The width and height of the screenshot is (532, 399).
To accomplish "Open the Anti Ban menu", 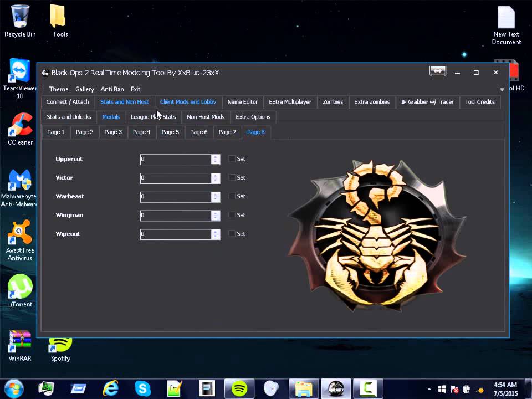I will [x=112, y=89].
